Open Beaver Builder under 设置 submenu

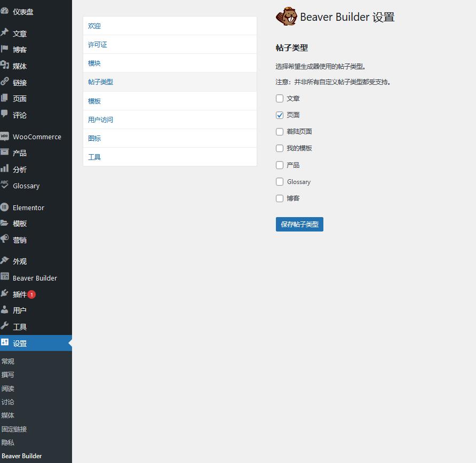tap(21, 456)
